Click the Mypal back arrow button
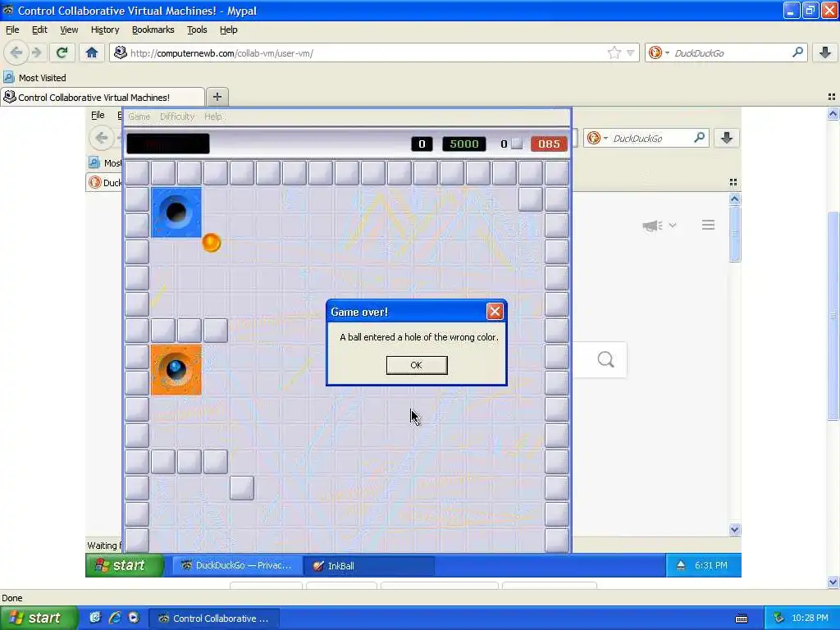Screen dimensions: 840x630 coord(16,52)
